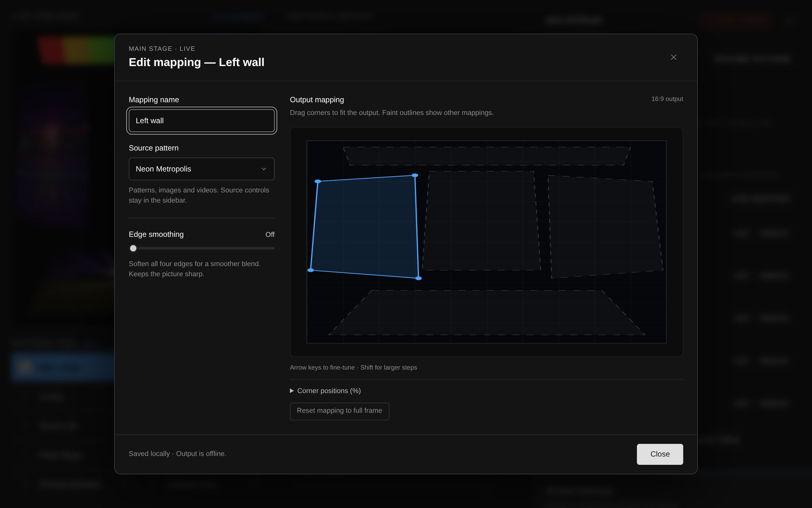Open the Source pattern dropdown
The width and height of the screenshot is (812, 508).
click(202, 169)
